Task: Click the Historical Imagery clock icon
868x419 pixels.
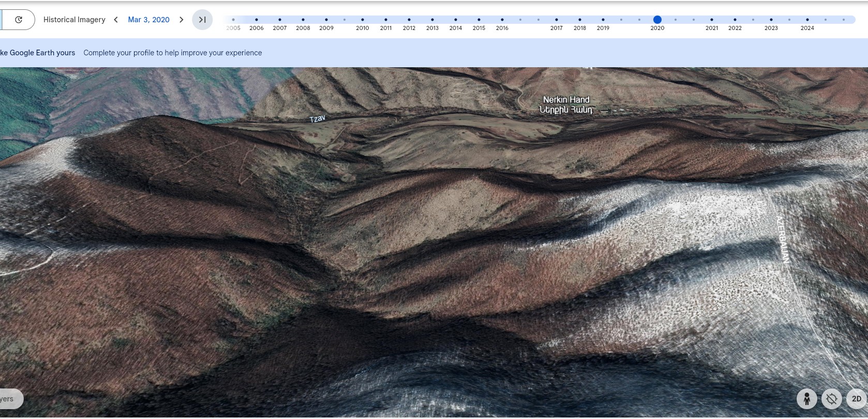Action: 19,20
